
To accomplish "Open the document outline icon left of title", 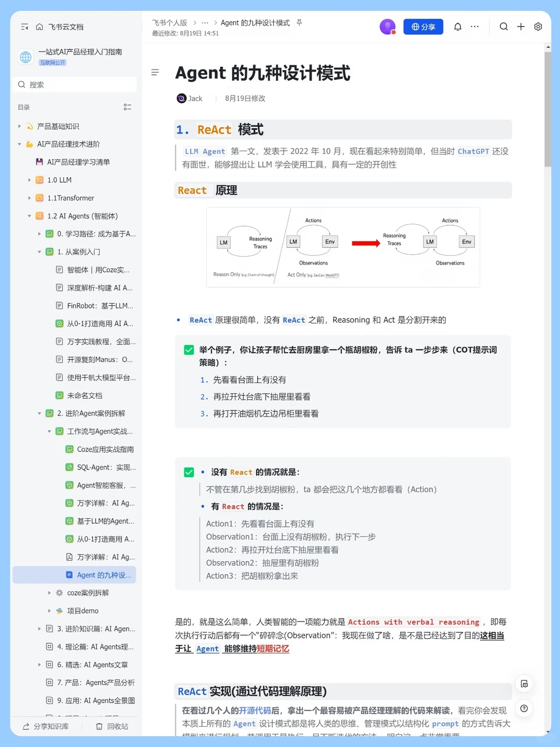I will 155,73.
